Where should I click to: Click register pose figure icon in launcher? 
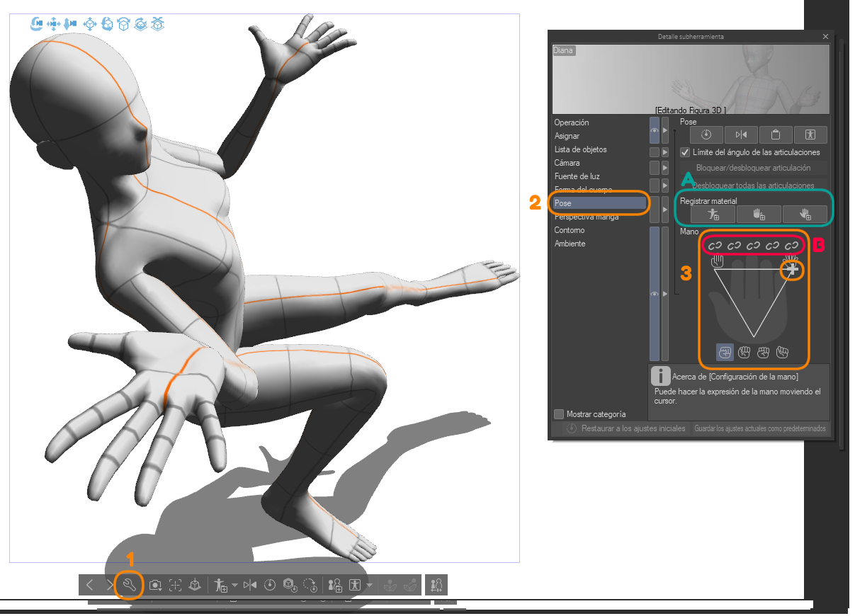pos(220,586)
